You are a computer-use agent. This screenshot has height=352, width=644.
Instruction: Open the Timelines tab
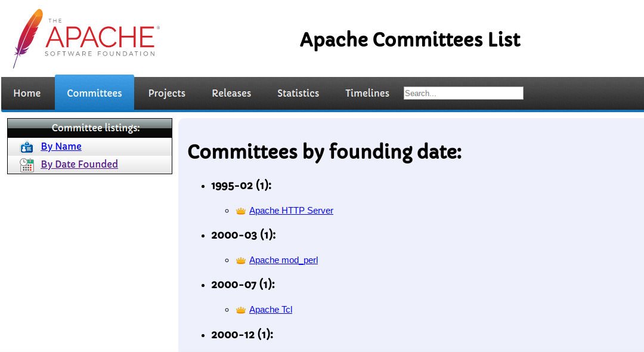[x=367, y=93]
